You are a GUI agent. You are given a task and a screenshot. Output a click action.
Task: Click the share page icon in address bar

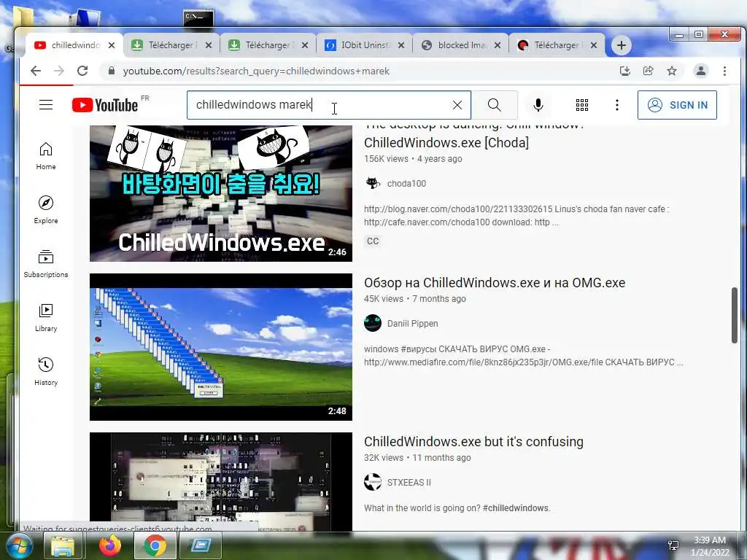coord(648,71)
